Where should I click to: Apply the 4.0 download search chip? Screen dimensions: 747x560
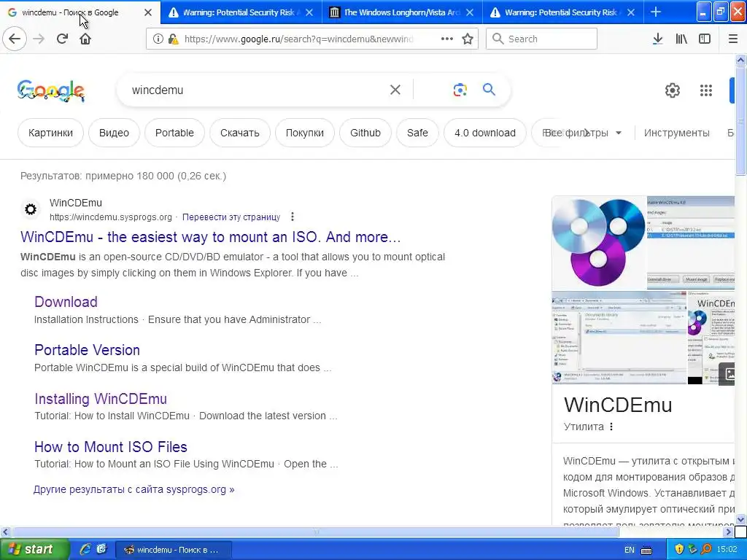point(485,133)
